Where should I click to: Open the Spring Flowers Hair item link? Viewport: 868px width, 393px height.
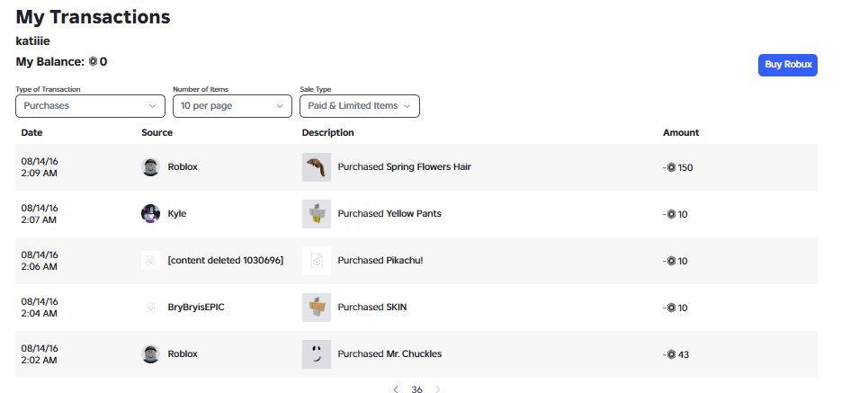[x=428, y=166]
